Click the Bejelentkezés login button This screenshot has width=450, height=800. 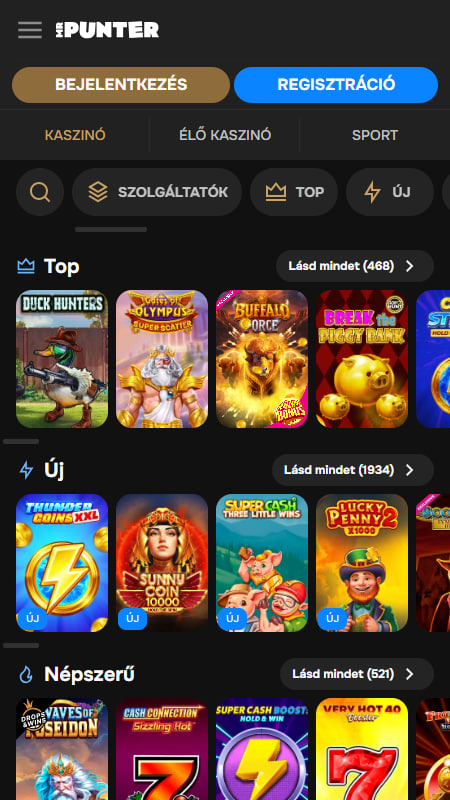tap(121, 85)
